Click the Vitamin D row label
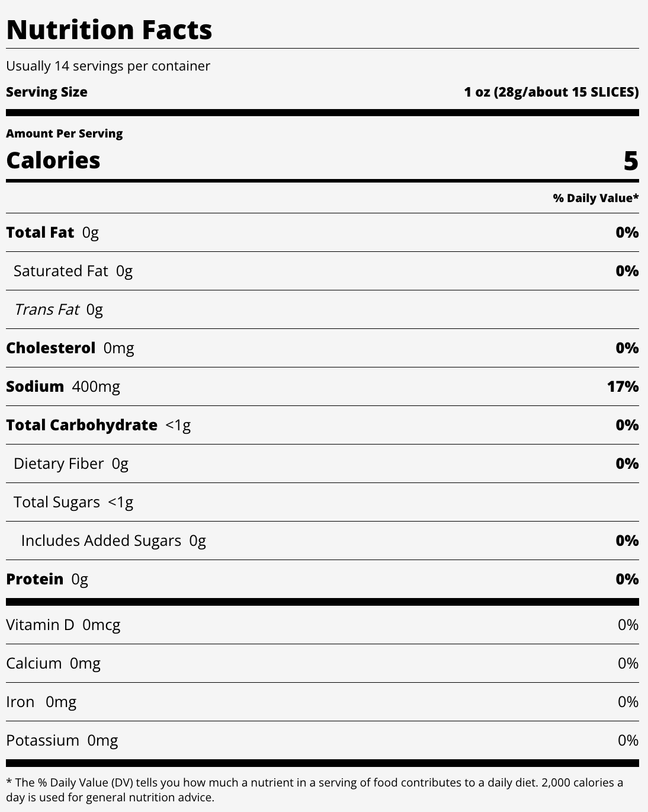The width and height of the screenshot is (648, 812). [x=63, y=625]
